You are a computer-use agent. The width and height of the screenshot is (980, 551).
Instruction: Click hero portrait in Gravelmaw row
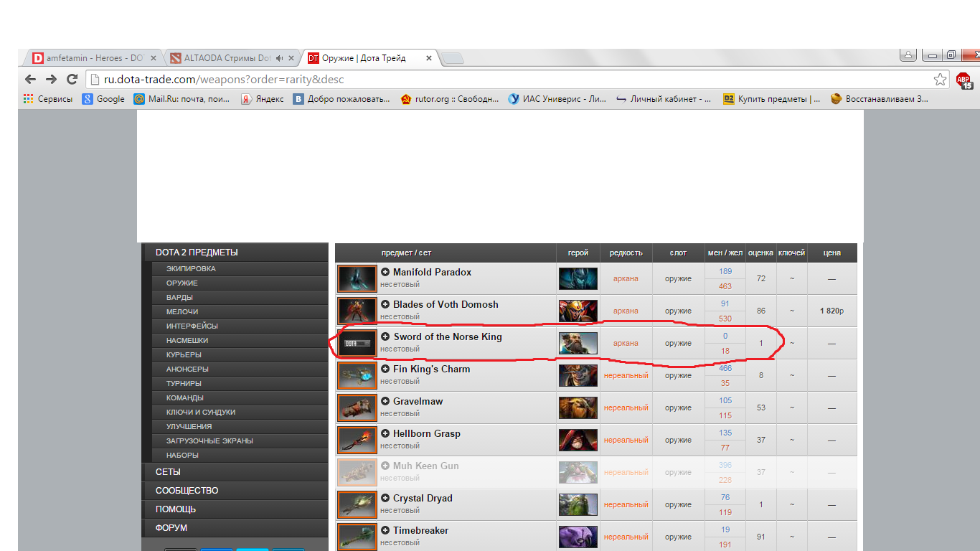pyautogui.click(x=578, y=408)
